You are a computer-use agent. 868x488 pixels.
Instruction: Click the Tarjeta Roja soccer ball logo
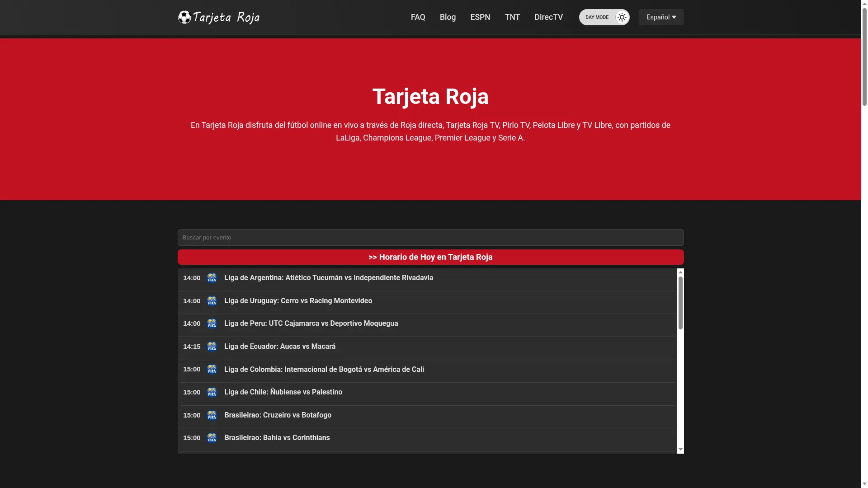pyautogui.click(x=218, y=17)
